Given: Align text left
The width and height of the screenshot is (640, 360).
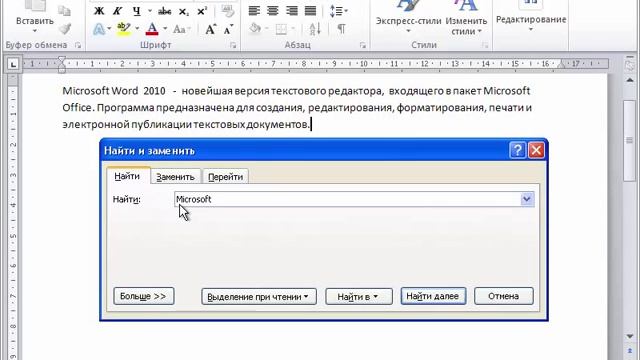Looking at the screenshot, I should click(x=254, y=11).
